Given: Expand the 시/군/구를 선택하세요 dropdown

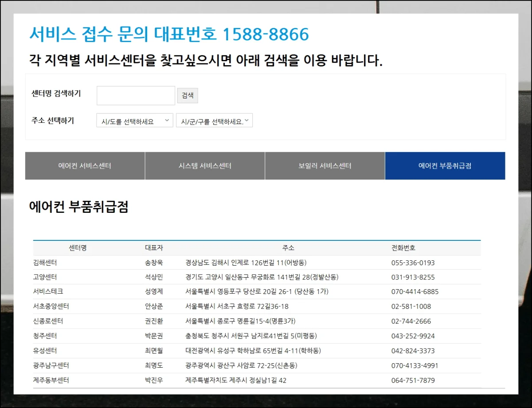Looking at the screenshot, I should pos(214,121).
